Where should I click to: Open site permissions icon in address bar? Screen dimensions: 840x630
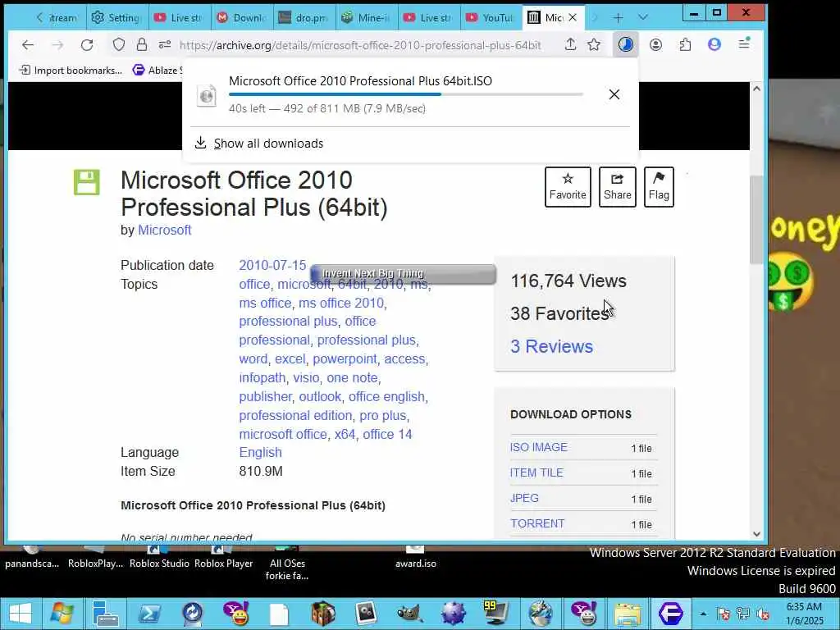tap(164, 45)
